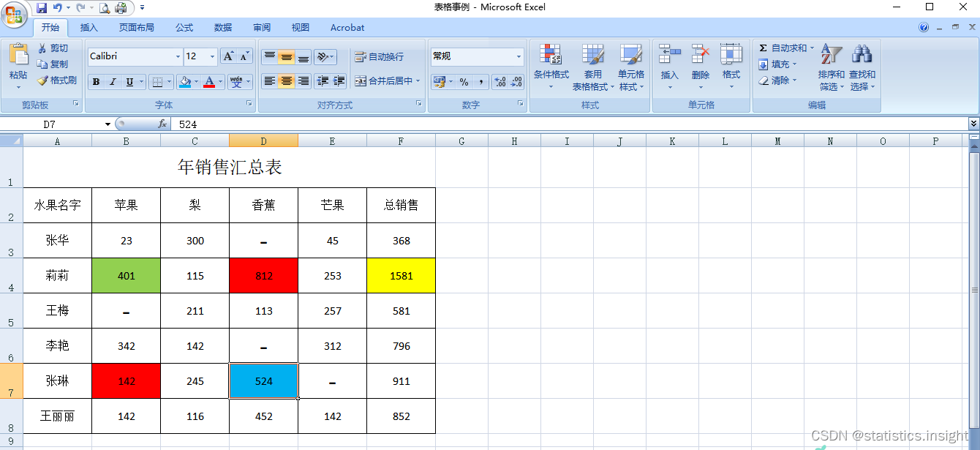Toggle Wrap Text (自动换行)
The width and height of the screenshot is (980, 450).
click(x=379, y=57)
